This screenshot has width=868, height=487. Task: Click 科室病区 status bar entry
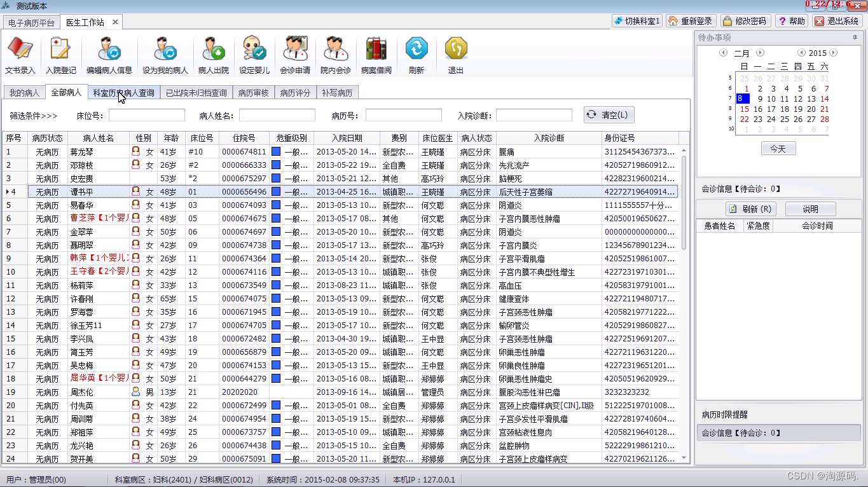(183, 479)
